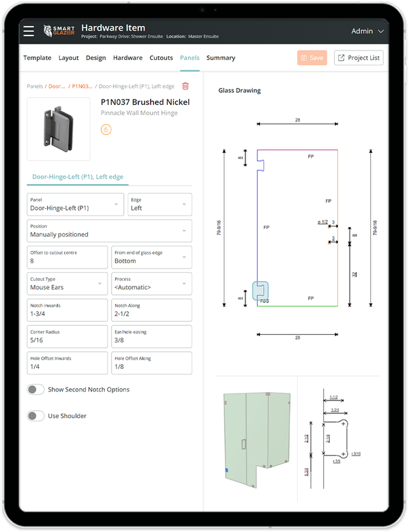The width and height of the screenshot is (409, 532).
Task: Switch to the Summary tab
Action: 221,58
